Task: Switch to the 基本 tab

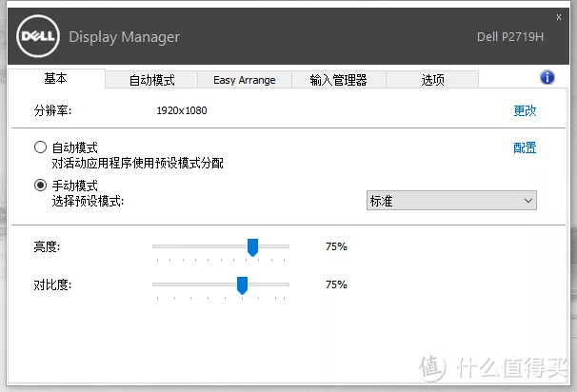Action: (56, 78)
